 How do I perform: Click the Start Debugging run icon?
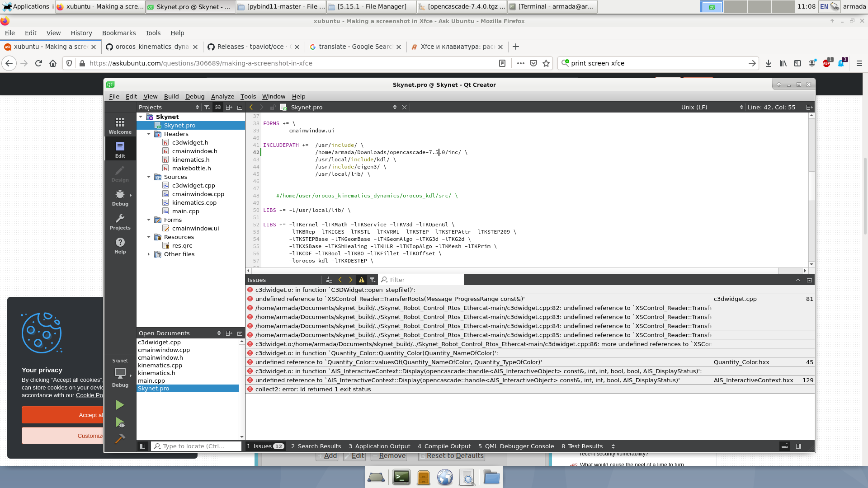click(120, 422)
